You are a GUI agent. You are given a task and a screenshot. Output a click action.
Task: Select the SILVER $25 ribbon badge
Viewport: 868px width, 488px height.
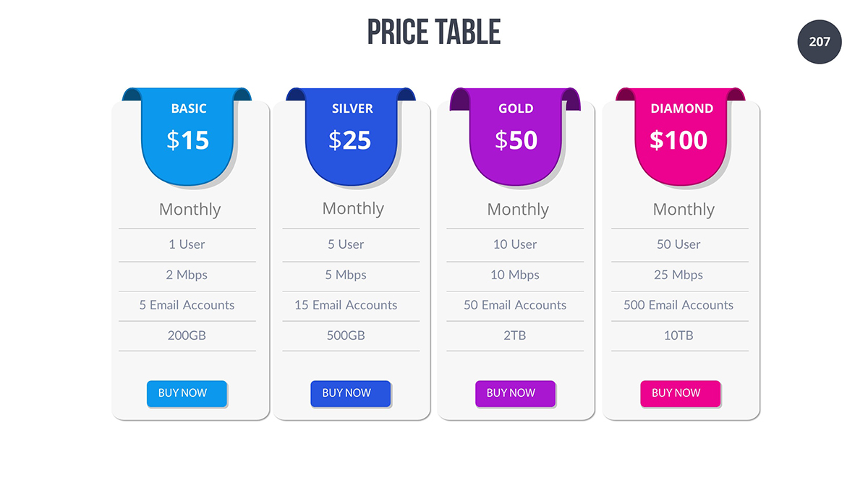(352, 134)
